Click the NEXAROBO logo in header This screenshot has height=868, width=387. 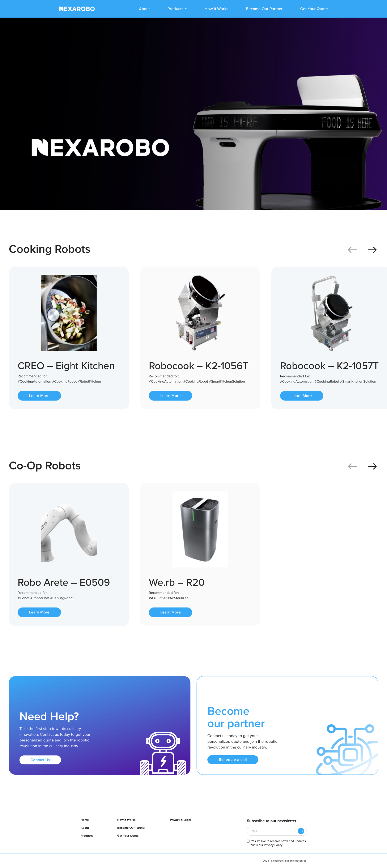77,9
